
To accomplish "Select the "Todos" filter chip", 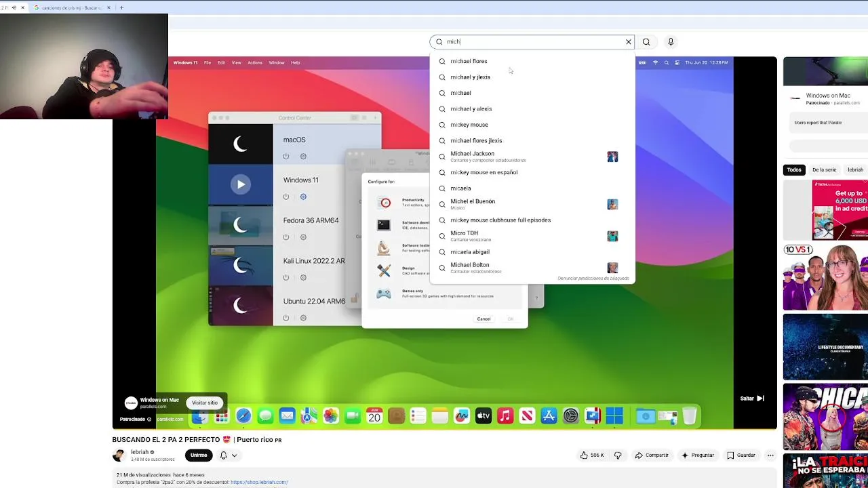I will [x=794, y=170].
